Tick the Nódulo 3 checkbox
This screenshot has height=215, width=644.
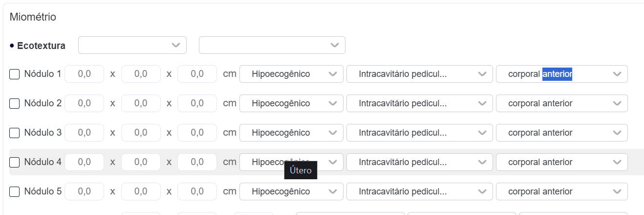[15, 133]
